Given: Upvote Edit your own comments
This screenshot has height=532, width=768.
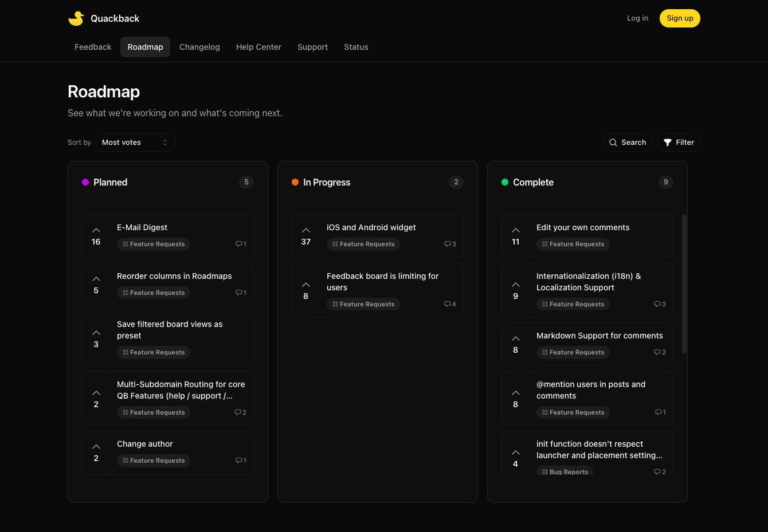Looking at the screenshot, I should (516, 236).
